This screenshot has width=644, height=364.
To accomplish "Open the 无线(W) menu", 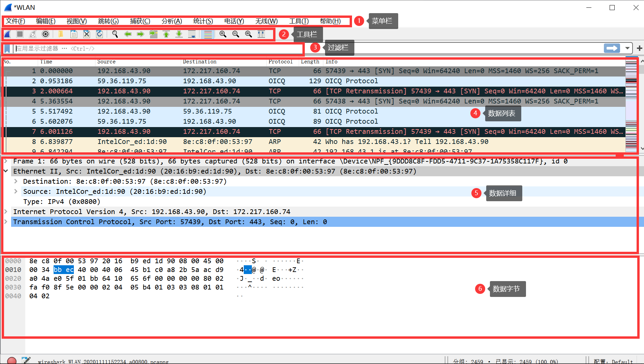I will [266, 21].
